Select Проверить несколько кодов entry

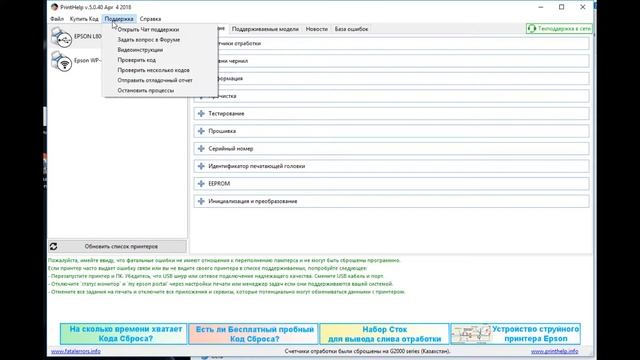(153, 70)
